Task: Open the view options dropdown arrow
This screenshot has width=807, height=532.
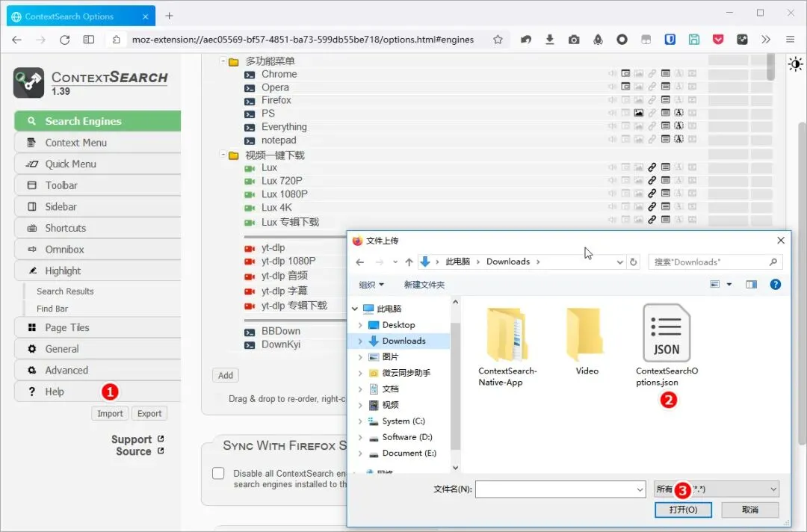Action: 729,285
